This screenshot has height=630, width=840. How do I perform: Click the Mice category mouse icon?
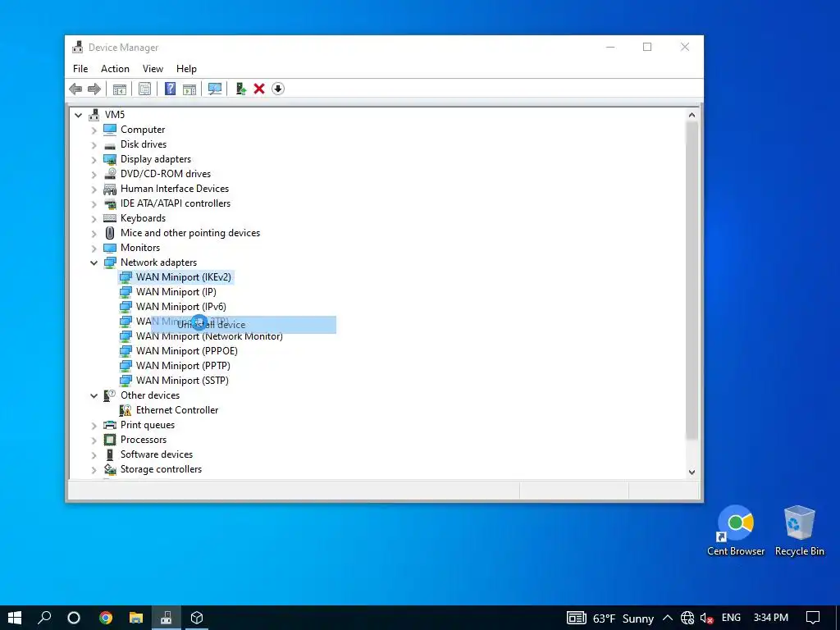point(110,233)
